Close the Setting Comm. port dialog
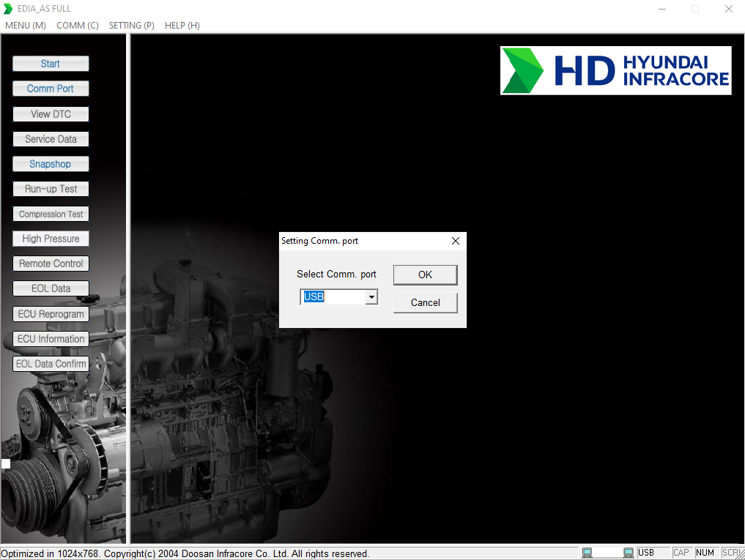 [455, 241]
